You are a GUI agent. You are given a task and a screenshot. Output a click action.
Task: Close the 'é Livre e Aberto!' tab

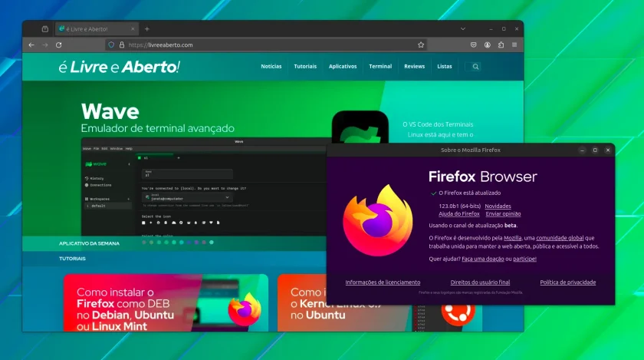133,29
